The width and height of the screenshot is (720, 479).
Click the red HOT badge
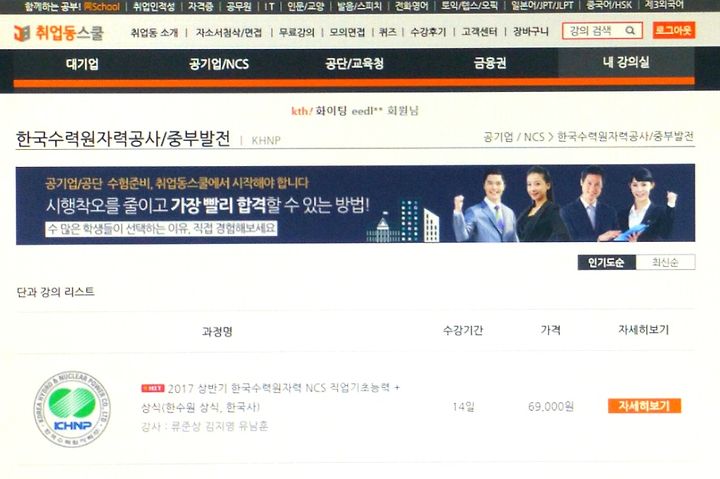pyautogui.click(x=152, y=389)
